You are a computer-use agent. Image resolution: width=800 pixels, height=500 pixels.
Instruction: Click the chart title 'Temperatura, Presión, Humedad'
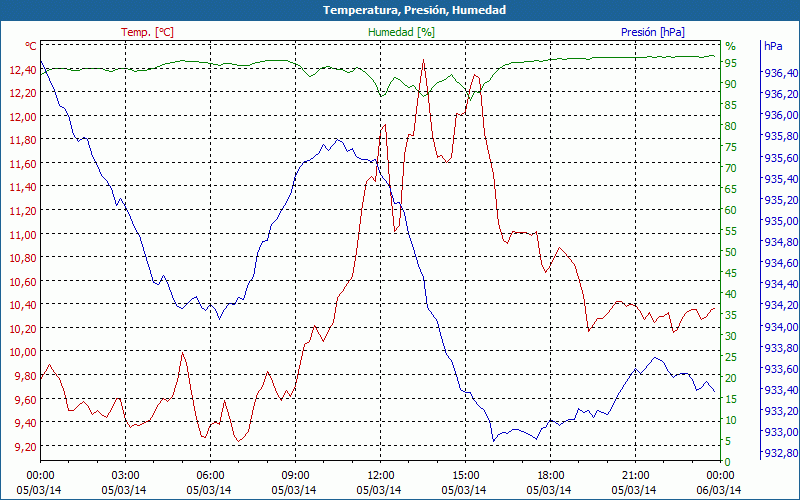click(x=414, y=10)
